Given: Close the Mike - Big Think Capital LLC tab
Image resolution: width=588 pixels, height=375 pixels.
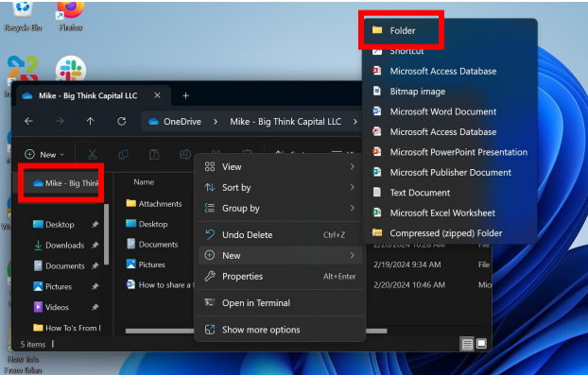Looking at the screenshot, I should (x=158, y=95).
